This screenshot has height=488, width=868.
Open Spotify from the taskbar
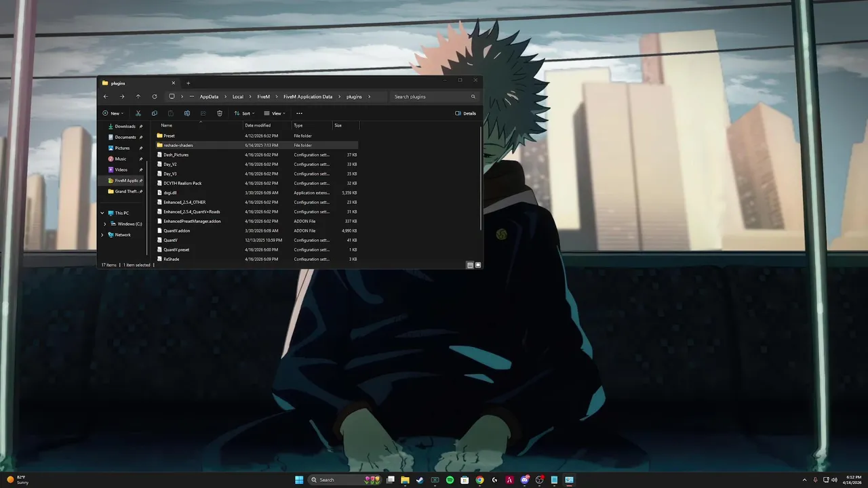click(450, 480)
